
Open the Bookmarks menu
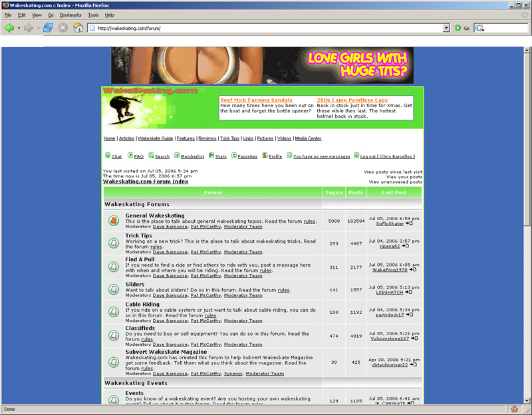coord(70,15)
